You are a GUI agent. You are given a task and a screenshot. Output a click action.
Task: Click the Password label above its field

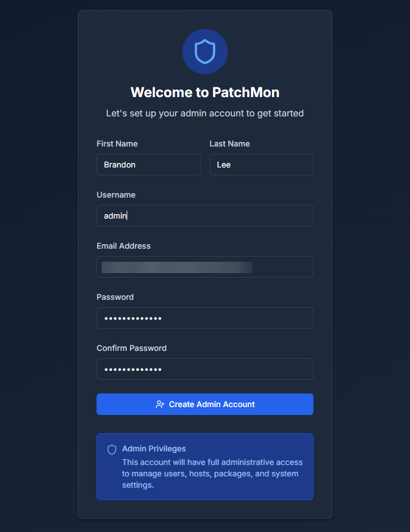coord(115,297)
